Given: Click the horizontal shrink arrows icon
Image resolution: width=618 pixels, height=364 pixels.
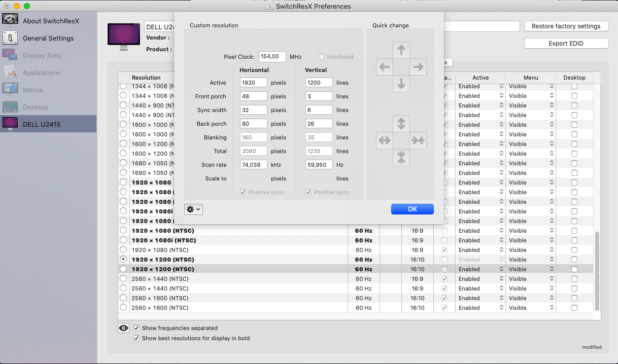Looking at the screenshot, I should (x=418, y=140).
